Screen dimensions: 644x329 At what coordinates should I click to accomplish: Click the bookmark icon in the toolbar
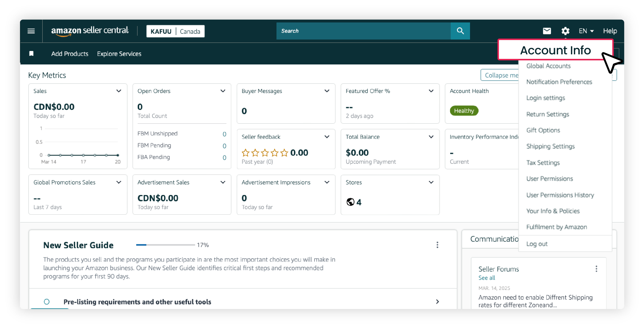click(x=31, y=53)
